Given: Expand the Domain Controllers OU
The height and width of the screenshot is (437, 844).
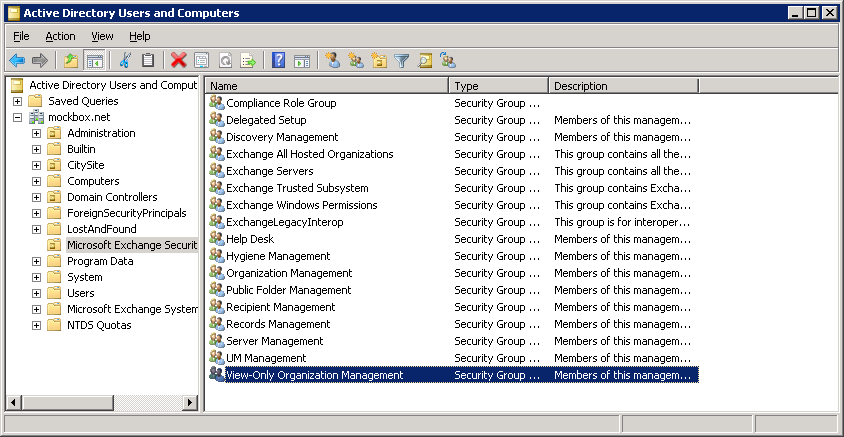Looking at the screenshot, I should coord(36,198).
